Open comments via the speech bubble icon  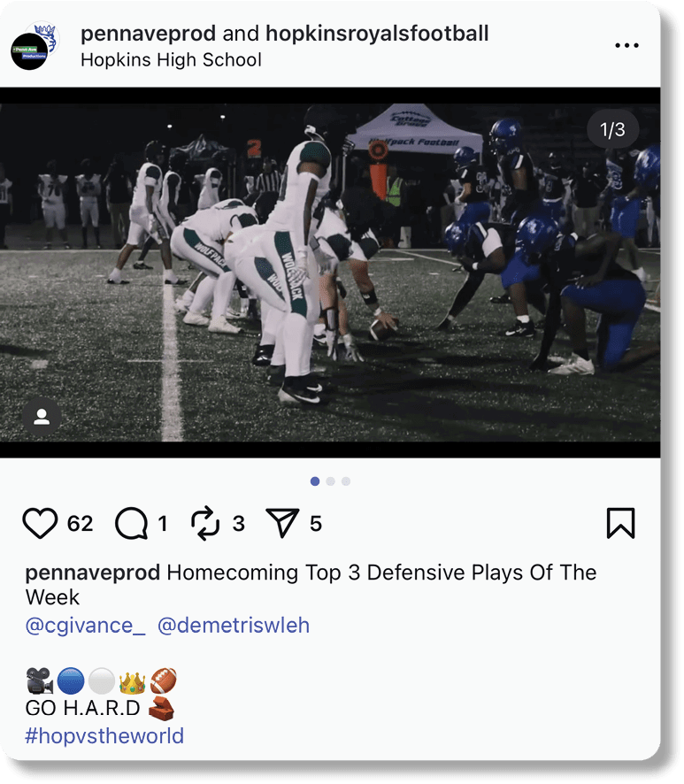(x=132, y=524)
